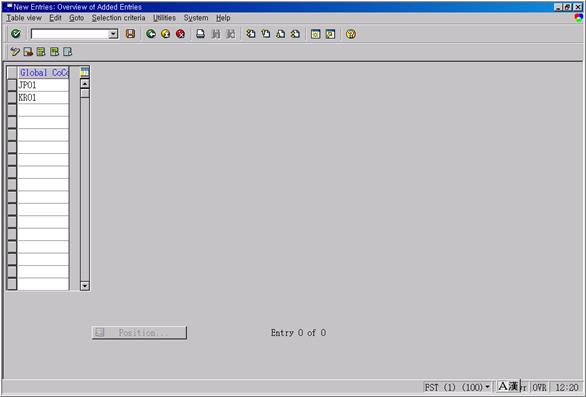Exit with the yellow up-arrow icon
Viewport: 586px width, 397px height.
pyautogui.click(x=166, y=34)
